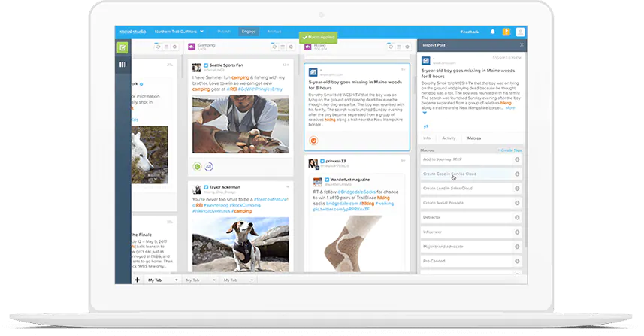Screen dimensions: 644x336
Task: Open calendar icon in Glamping column header
Action: point(283,47)
